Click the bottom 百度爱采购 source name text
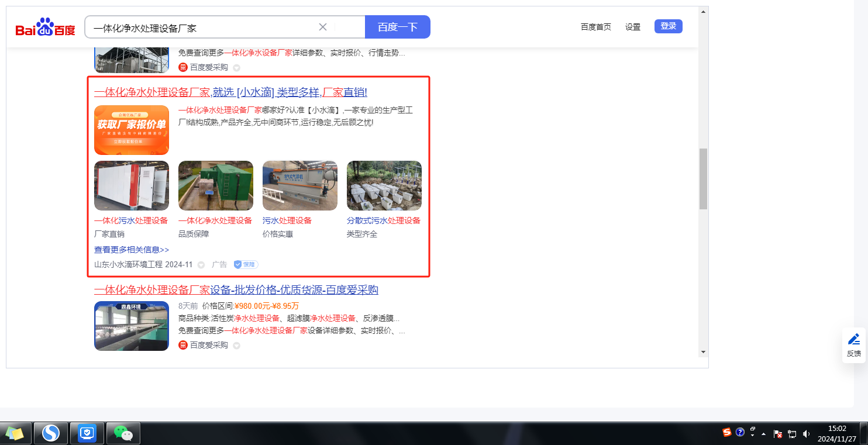The height and width of the screenshot is (445, 868). (209, 346)
